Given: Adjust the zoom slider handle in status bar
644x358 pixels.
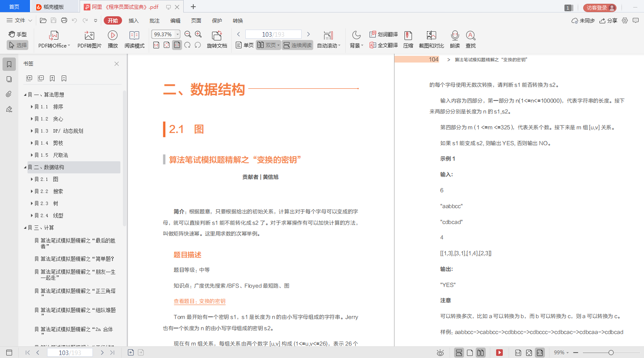Looking at the screenshot, I should (611, 353).
